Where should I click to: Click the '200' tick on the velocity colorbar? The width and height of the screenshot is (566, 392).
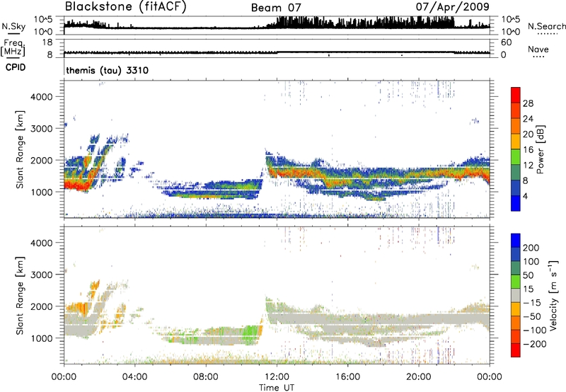pos(531,248)
